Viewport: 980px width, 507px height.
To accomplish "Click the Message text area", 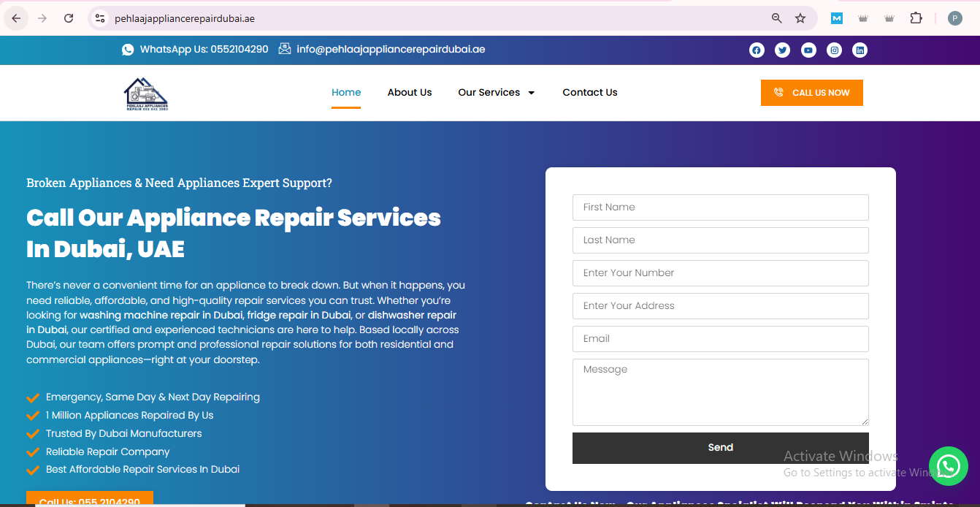I will click(x=720, y=392).
